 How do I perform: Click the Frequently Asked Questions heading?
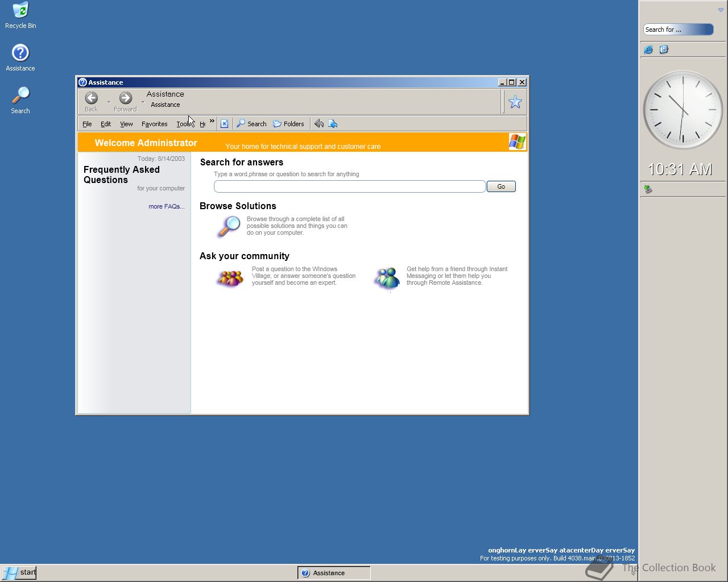pyautogui.click(x=122, y=174)
